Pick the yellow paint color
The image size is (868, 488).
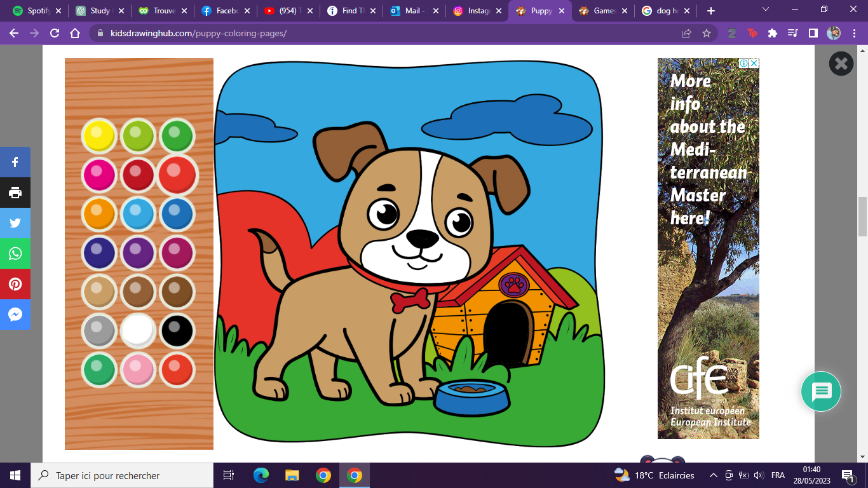click(x=99, y=135)
